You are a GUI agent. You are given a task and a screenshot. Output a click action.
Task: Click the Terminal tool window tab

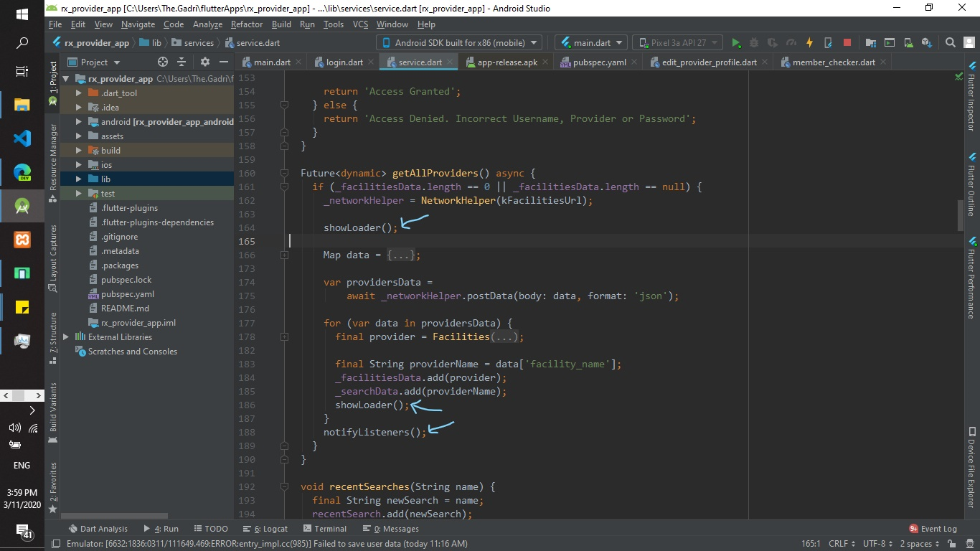pos(331,529)
